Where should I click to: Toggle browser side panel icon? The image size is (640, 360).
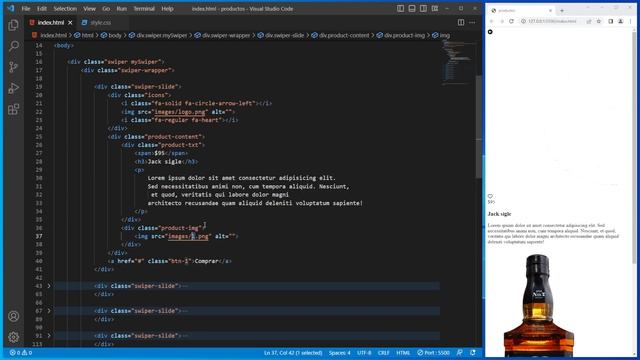click(x=611, y=21)
